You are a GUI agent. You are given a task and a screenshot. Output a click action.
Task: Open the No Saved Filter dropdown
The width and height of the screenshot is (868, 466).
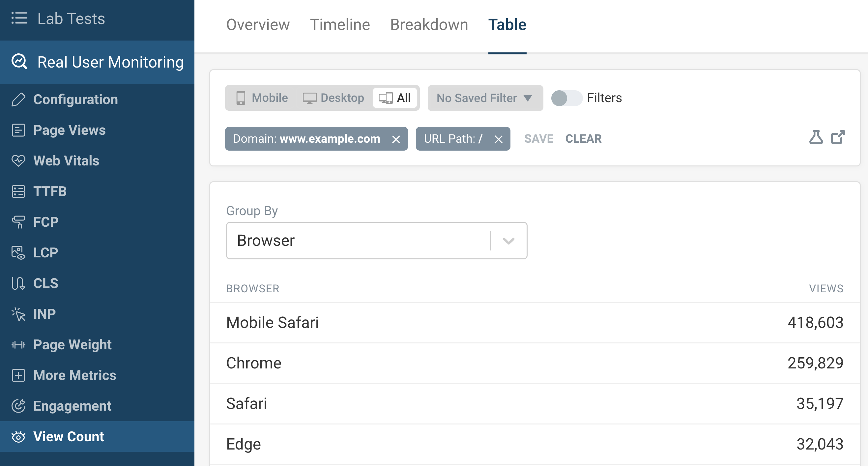point(485,98)
